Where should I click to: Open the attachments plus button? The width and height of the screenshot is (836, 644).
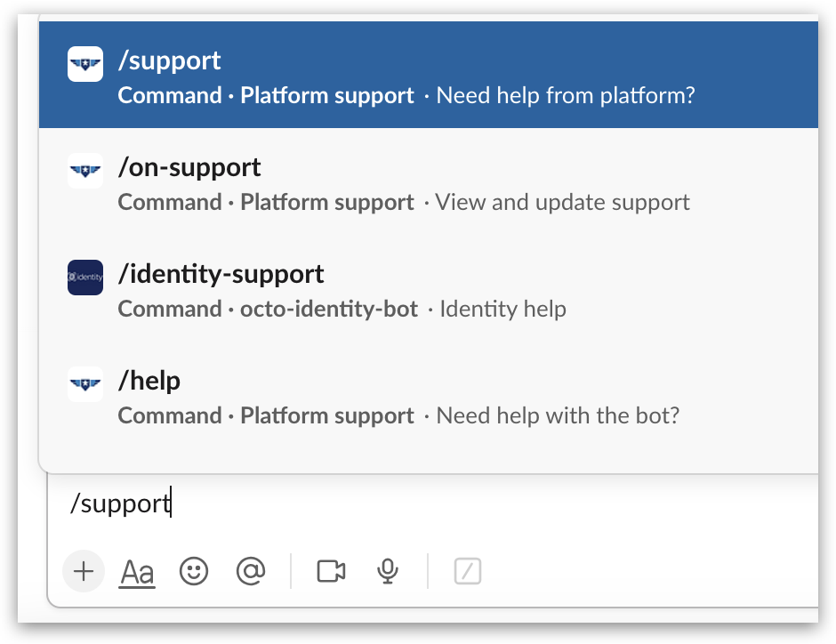(x=83, y=572)
